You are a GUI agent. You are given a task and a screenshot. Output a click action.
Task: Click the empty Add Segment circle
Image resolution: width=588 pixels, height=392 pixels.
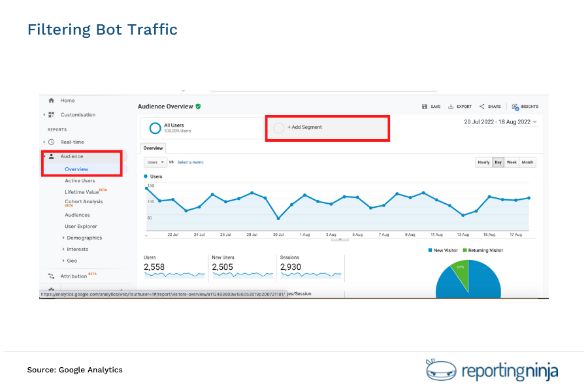click(278, 128)
